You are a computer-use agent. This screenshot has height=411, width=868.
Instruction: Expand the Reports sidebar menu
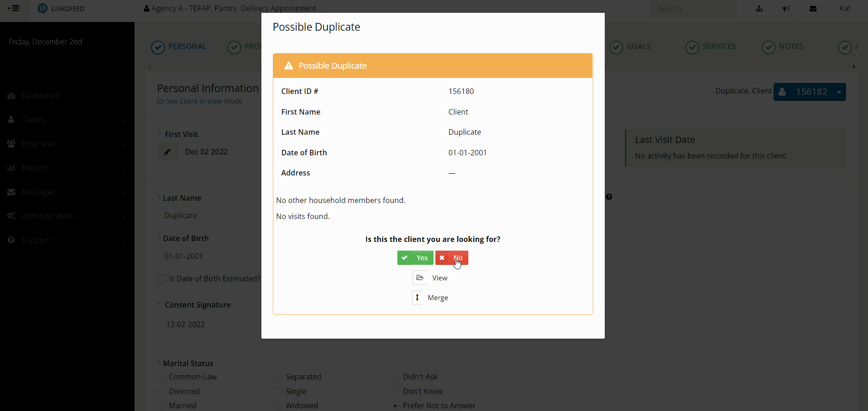(x=67, y=168)
